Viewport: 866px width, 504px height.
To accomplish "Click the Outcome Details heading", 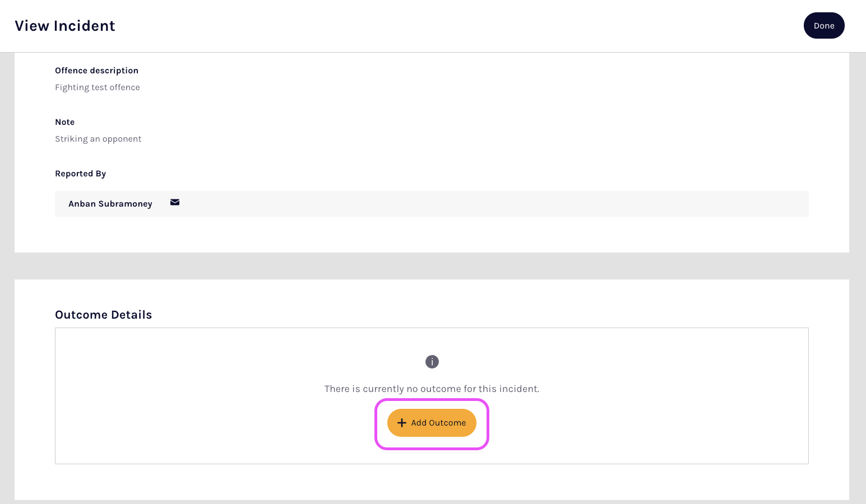I will pyautogui.click(x=103, y=315).
